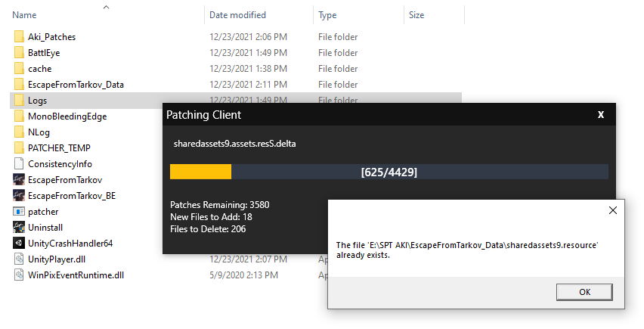Click File folder type of Aki_Patches row
The width and height of the screenshot is (644, 329).
click(x=338, y=36)
